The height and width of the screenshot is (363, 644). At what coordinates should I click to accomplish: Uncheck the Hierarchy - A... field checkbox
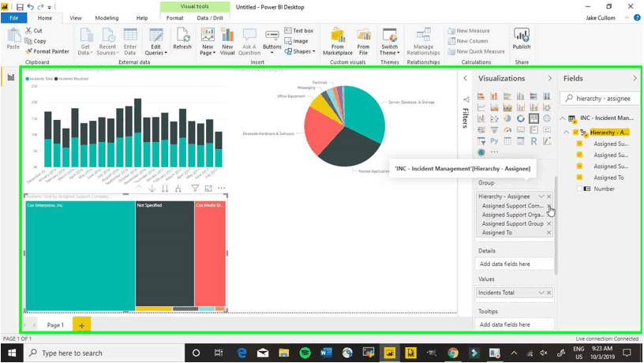[x=575, y=133]
